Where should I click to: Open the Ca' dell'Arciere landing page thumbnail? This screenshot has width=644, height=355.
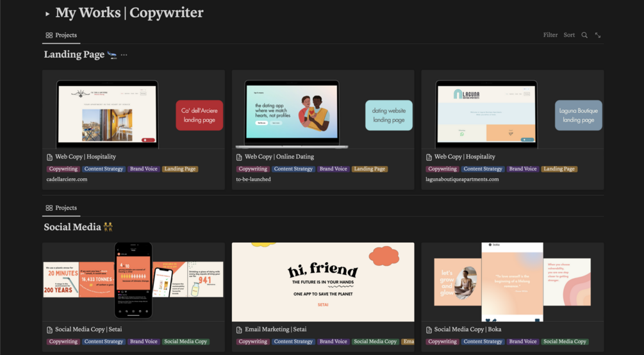coord(133,110)
